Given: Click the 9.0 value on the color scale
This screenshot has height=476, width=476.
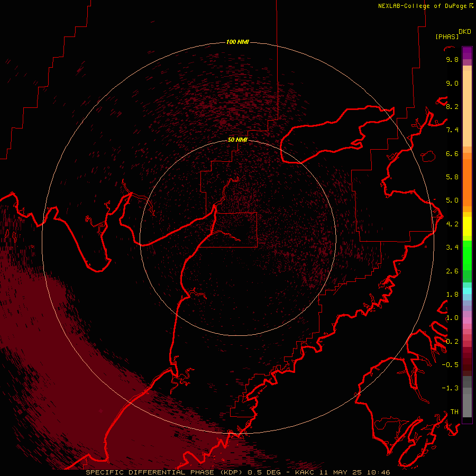Looking at the screenshot, I should (x=452, y=83).
